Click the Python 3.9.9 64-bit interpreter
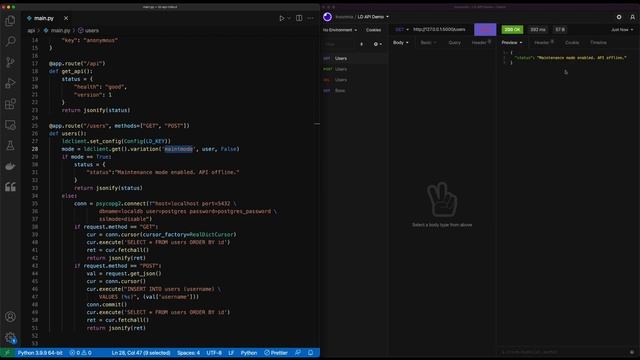Viewport: 640px width, 360px height. (40, 353)
